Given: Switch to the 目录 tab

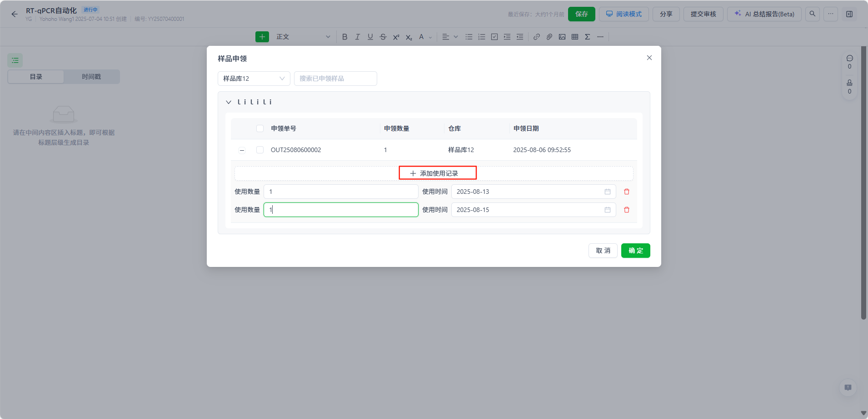Looking at the screenshot, I should pos(36,77).
